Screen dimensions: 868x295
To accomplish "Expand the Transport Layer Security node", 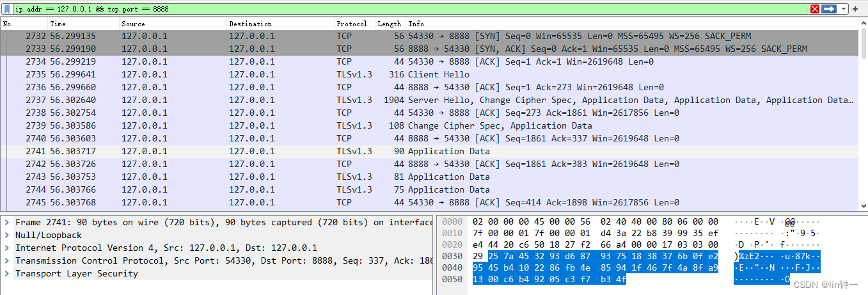I will pos(6,273).
